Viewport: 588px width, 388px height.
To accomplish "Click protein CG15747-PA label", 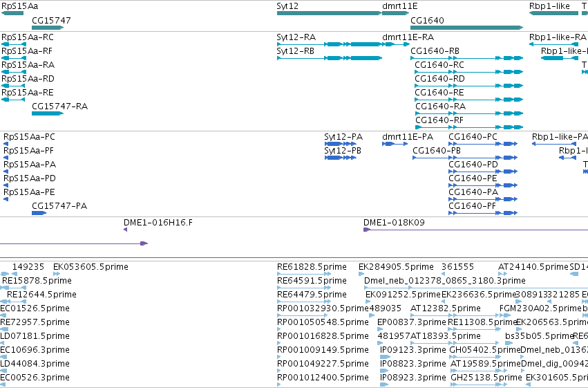I will click(x=59, y=206).
